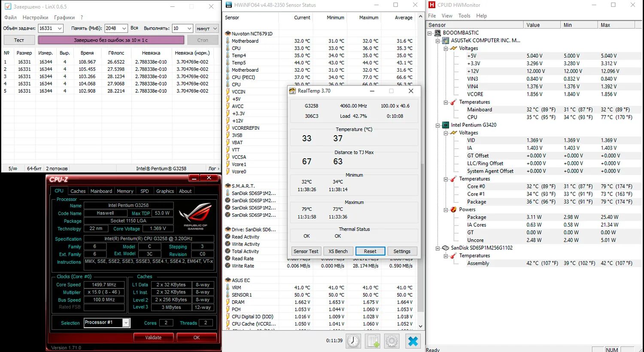Switch to the About tab in CPU-Z
Viewport: 644px width, 352px height.
click(185, 191)
